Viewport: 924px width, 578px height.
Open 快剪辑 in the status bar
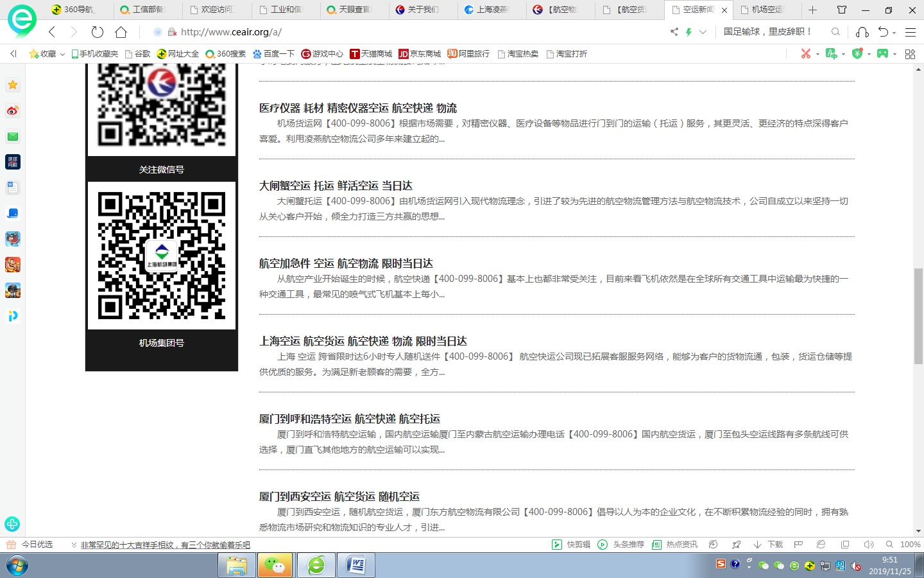tap(571, 545)
